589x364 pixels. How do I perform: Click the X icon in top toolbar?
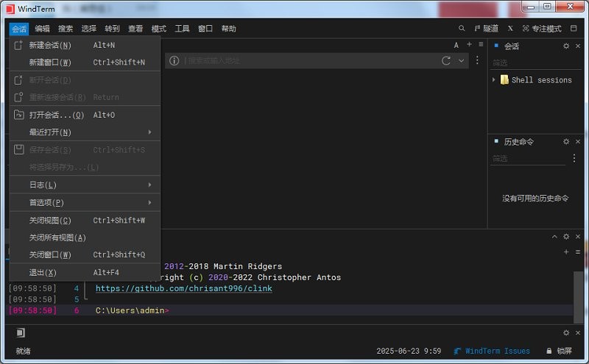click(510, 29)
